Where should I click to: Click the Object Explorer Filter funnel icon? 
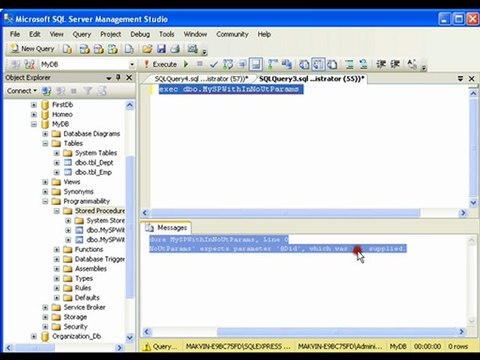(88, 91)
